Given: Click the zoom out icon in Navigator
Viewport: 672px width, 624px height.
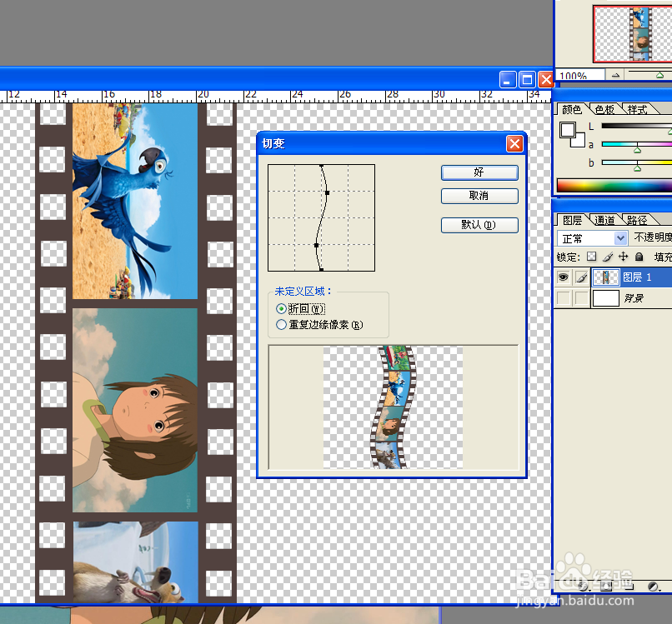Looking at the screenshot, I should click(x=616, y=75).
